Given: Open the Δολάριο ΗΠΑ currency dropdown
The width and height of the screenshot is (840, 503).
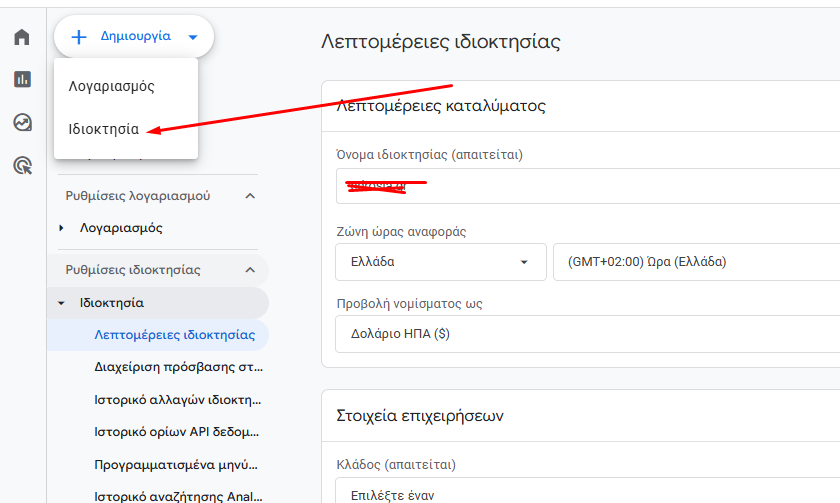Looking at the screenshot, I should click(588, 334).
